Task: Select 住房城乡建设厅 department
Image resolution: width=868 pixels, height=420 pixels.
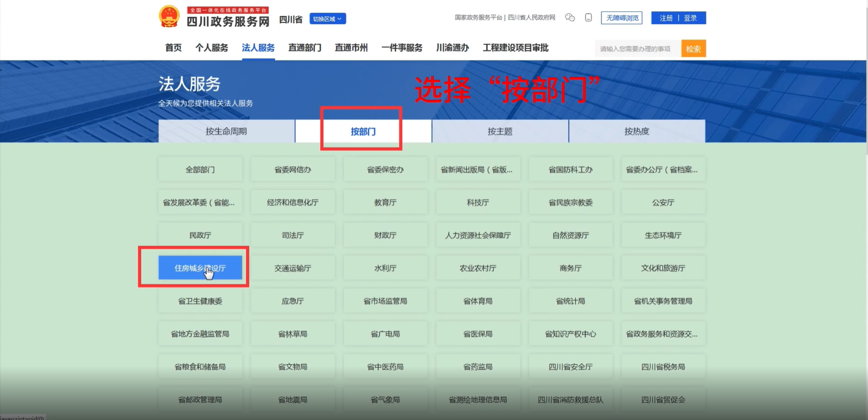Action: (x=200, y=268)
